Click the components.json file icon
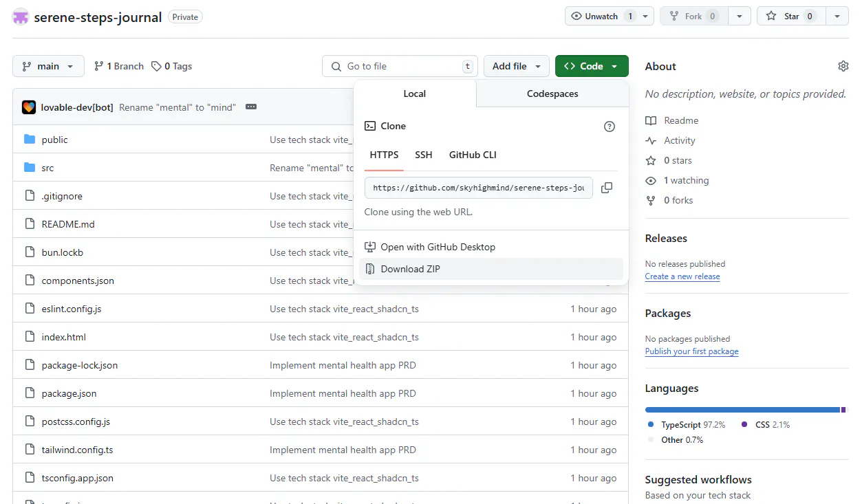This screenshot has height=504, width=862. pyautogui.click(x=30, y=281)
